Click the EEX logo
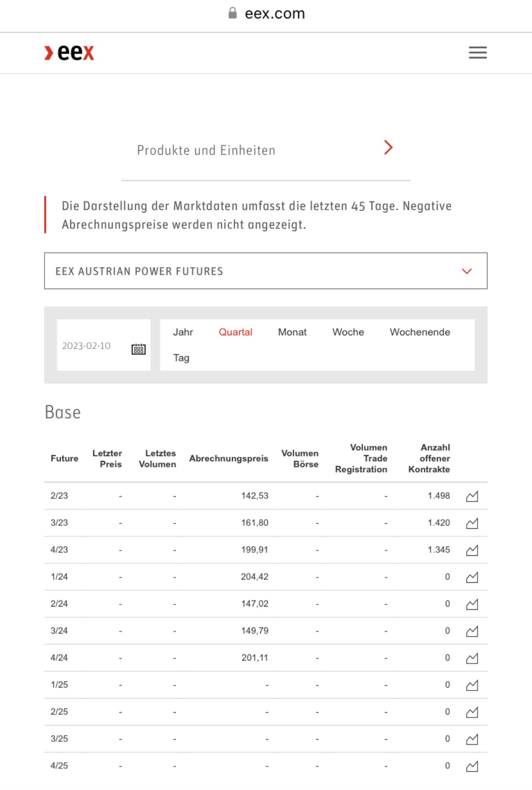Screen dimensions: 532x790 [x=69, y=53]
